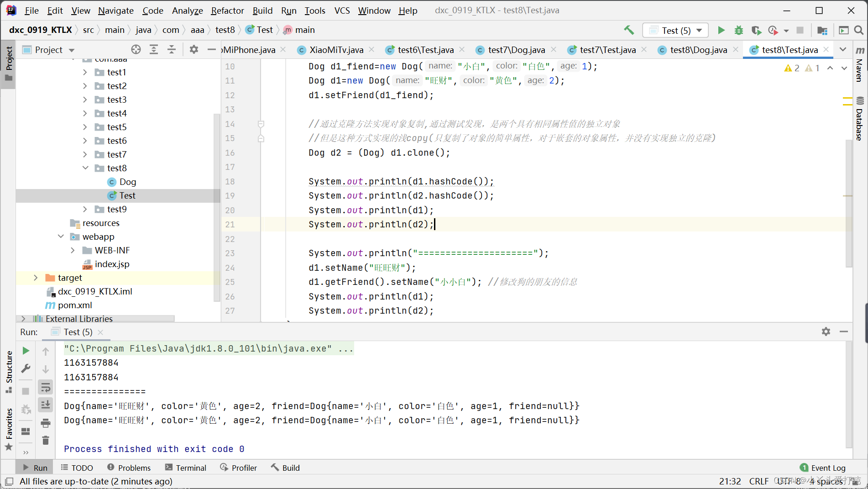The width and height of the screenshot is (868, 489).
Task: Expand all nodes in Project panel
Action: (154, 49)
